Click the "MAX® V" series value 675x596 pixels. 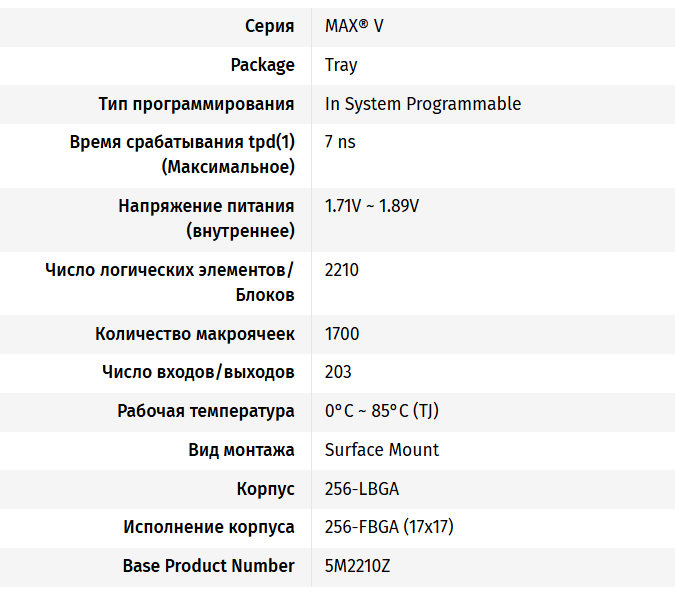pos(354,26)
